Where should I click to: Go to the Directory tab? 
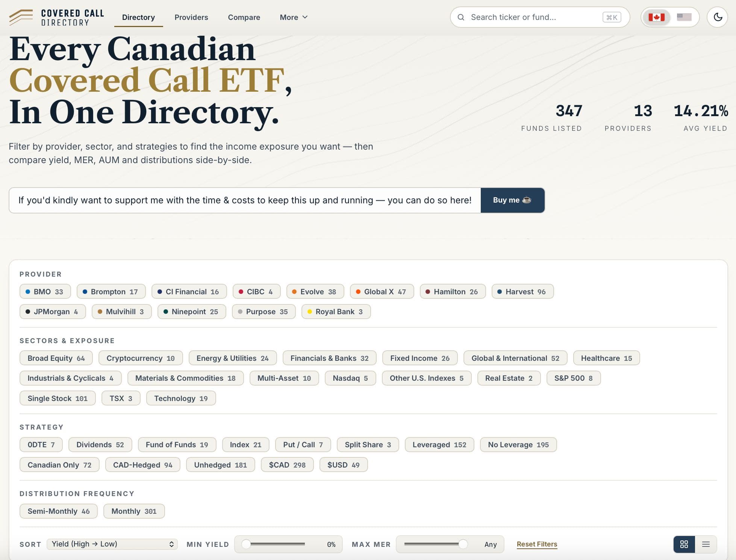138,17
